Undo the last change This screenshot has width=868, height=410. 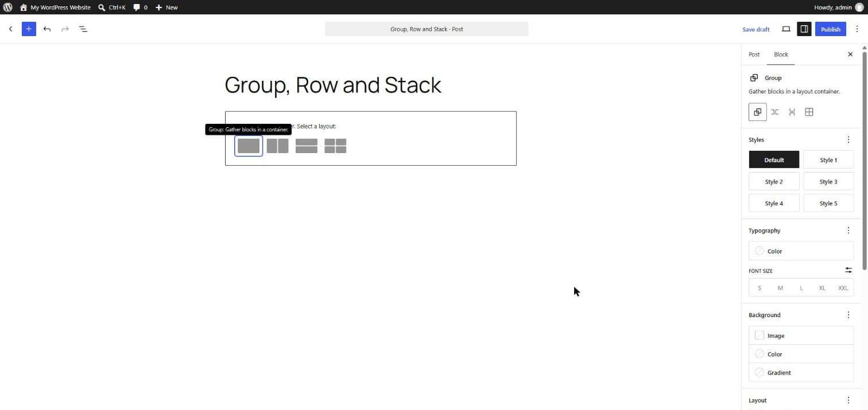point(47,29)
